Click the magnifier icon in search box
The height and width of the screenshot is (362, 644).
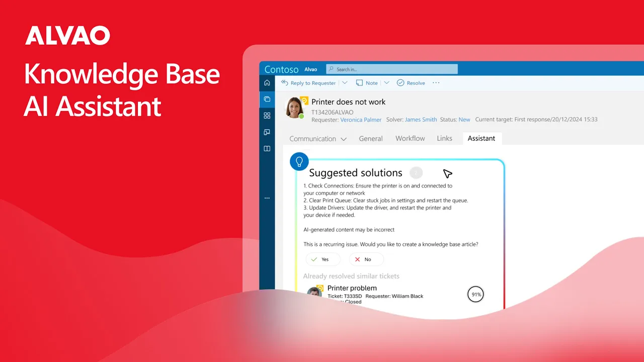coord(331,69)
